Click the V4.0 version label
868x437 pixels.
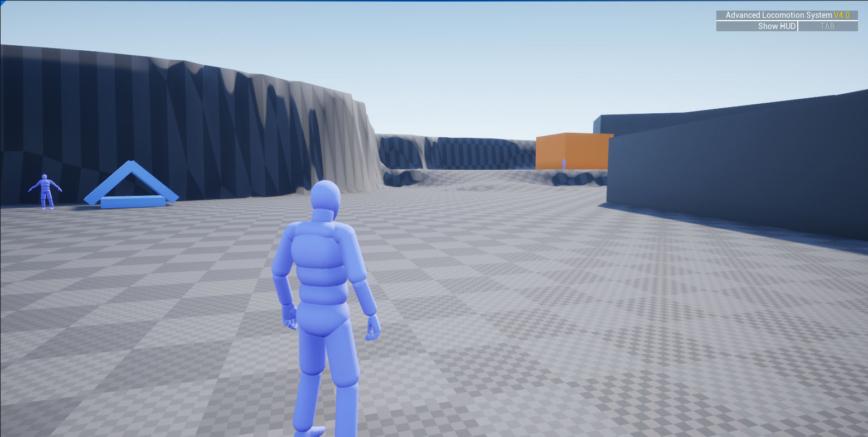(x=842, y=15)
